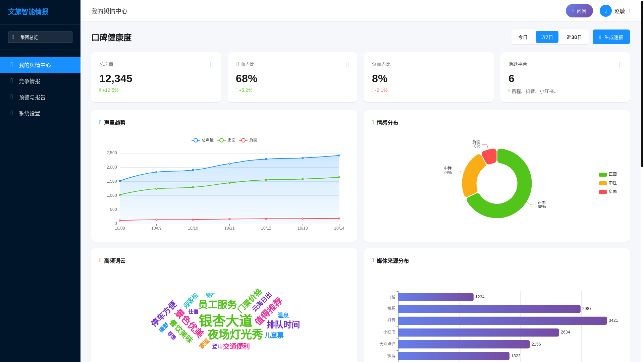Toggle the 正面 series in trend legend

pyautogui.click(x=226, y=140)
